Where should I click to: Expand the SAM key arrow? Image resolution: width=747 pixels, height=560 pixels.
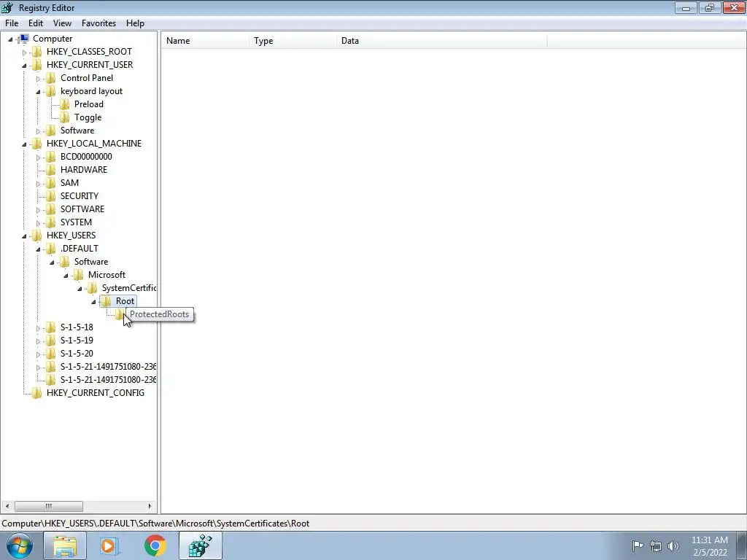click(38, 183)
